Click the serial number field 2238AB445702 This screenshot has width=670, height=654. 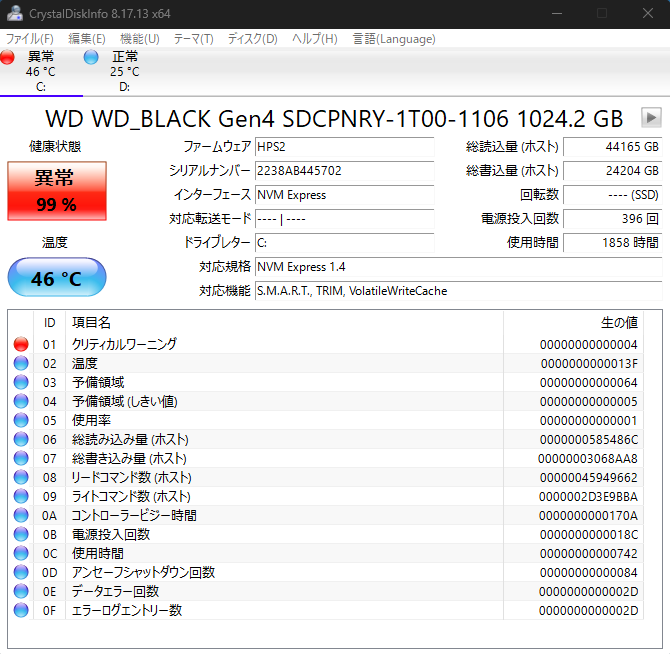point(344,171)
